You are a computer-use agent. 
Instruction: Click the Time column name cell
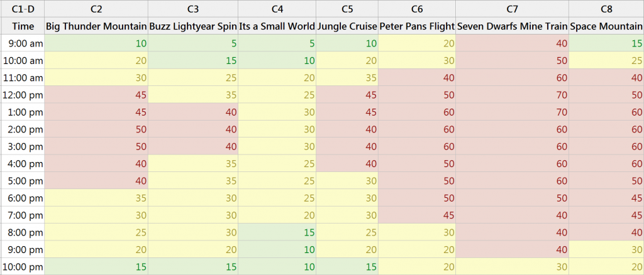click(23, 26)
